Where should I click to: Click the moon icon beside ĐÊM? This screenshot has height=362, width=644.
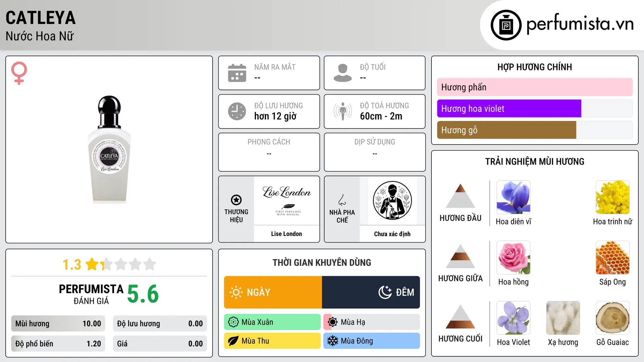tap(385, 292)
